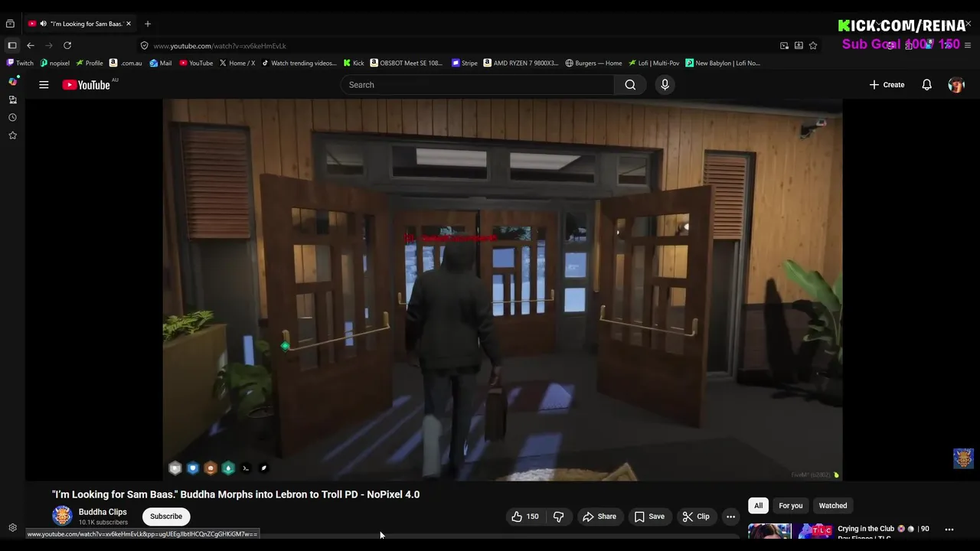Open the YouTube bookmark in bookmarks bar
The image size is (980, 551).
point(196,64)
